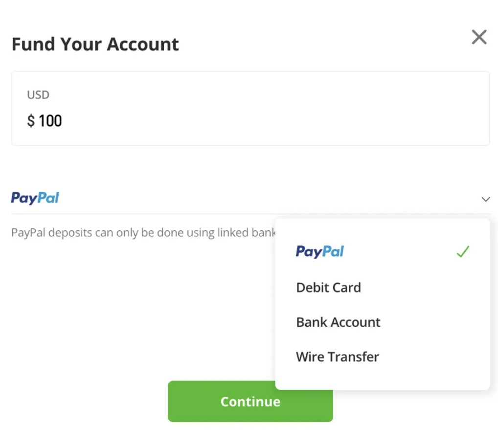Click the green Continue button
The width and height of the screenshot is (498, 448).
pos(250,402)
